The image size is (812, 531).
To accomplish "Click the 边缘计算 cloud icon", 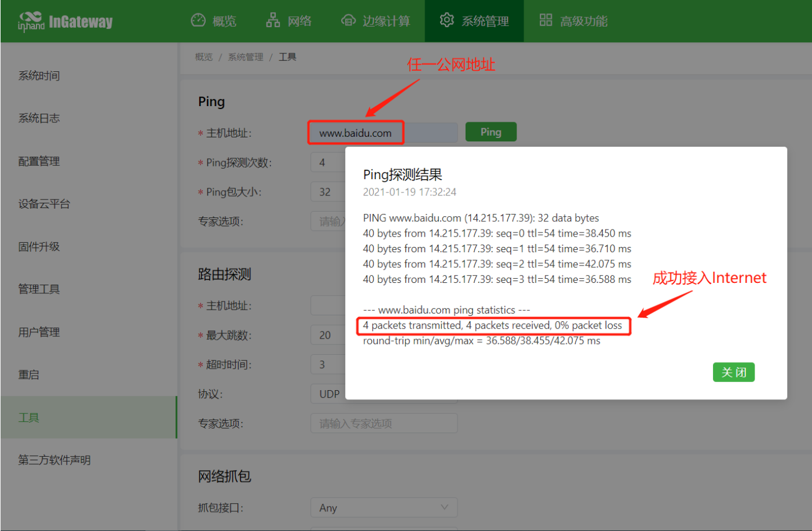I will [x=348, y=20].
